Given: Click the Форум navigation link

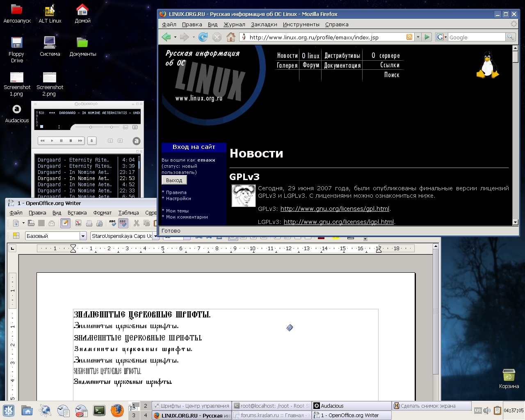Looking at the screenshot, I should coord(311,65).
